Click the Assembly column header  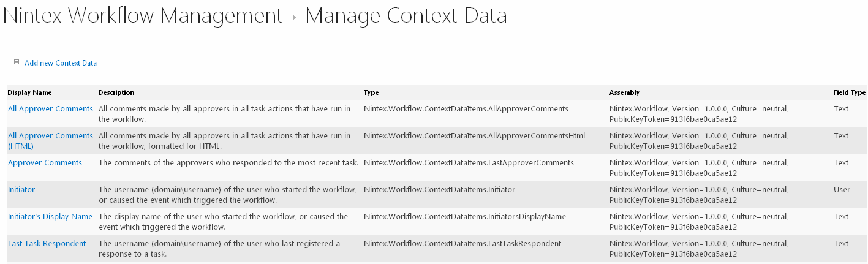click(624, 93)
